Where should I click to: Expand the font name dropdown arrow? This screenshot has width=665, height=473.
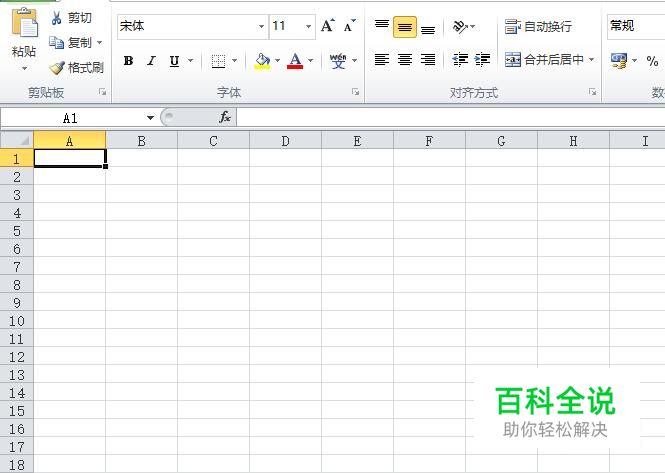click(261, 26)
